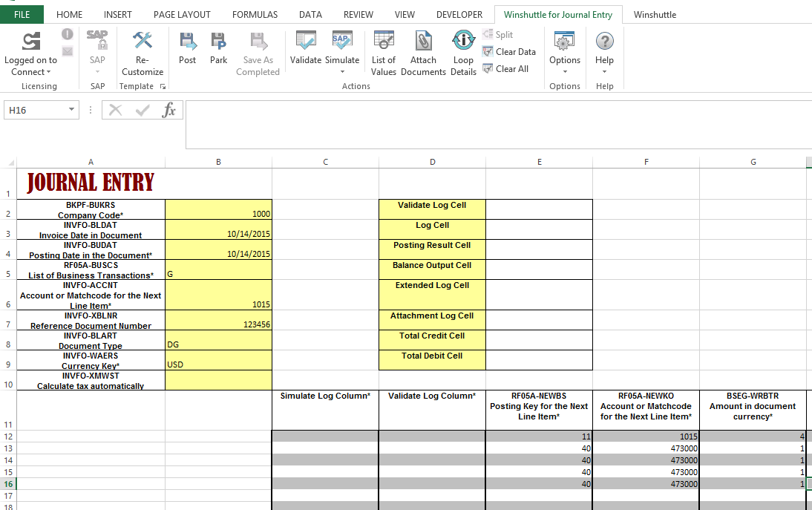
Task: Open the Template group dialog launcher
Action: [x=163, y=86]
